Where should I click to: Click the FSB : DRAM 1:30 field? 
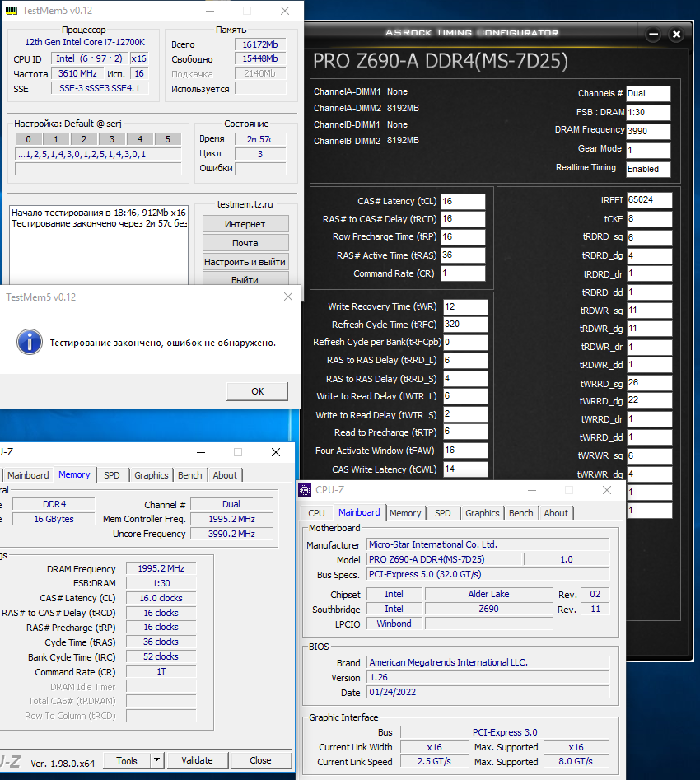pos(648,112)
